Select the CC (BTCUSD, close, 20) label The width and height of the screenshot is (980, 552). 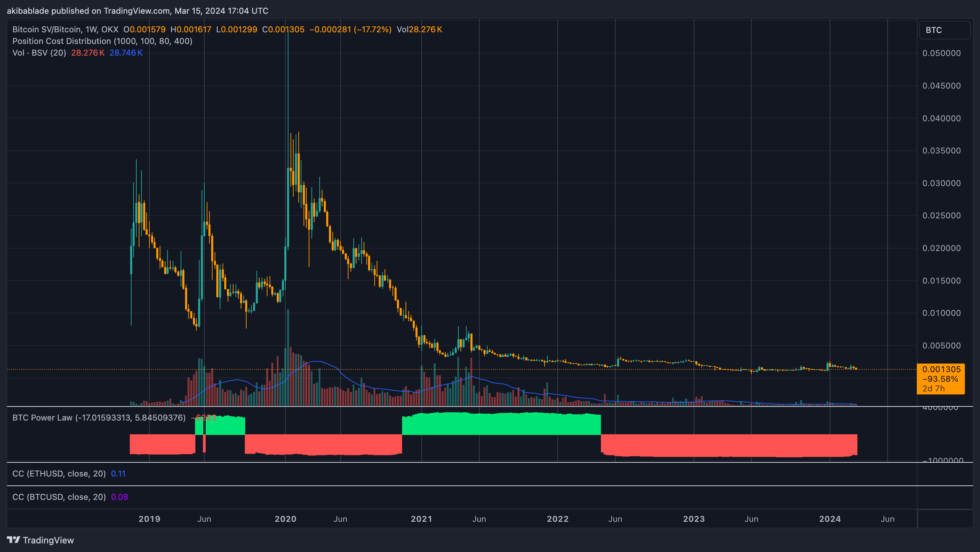pyautogui.click(x=59, y=497)
